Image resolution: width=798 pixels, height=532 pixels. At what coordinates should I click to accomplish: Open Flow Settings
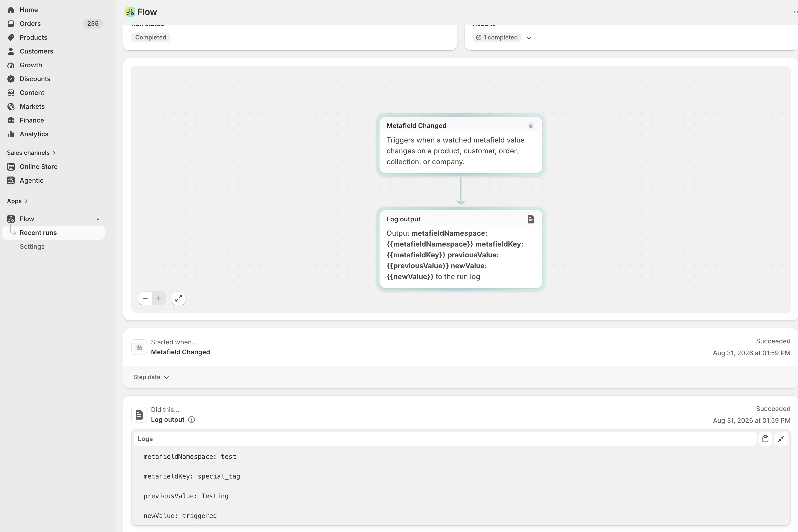[32, 247]
